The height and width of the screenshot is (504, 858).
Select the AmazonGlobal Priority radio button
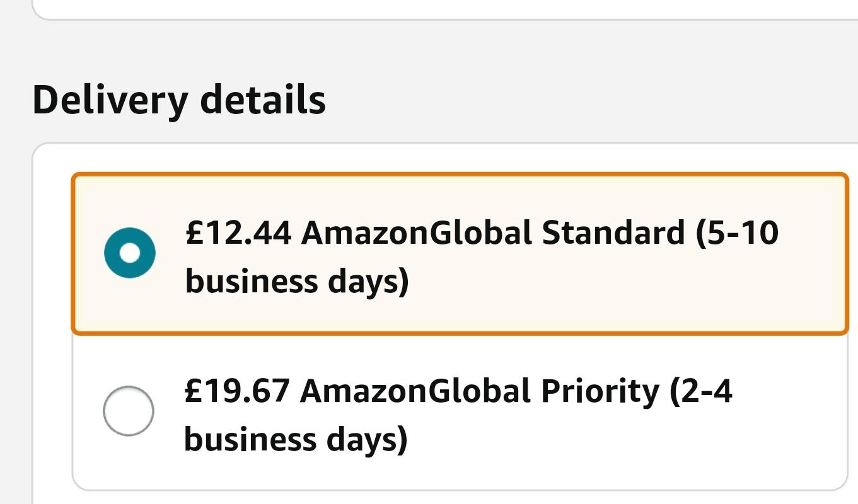129,411
